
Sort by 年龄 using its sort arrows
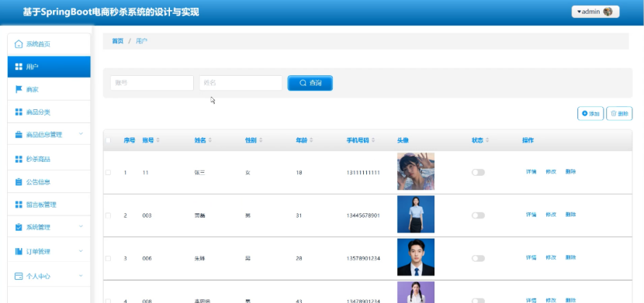(311, 140)
